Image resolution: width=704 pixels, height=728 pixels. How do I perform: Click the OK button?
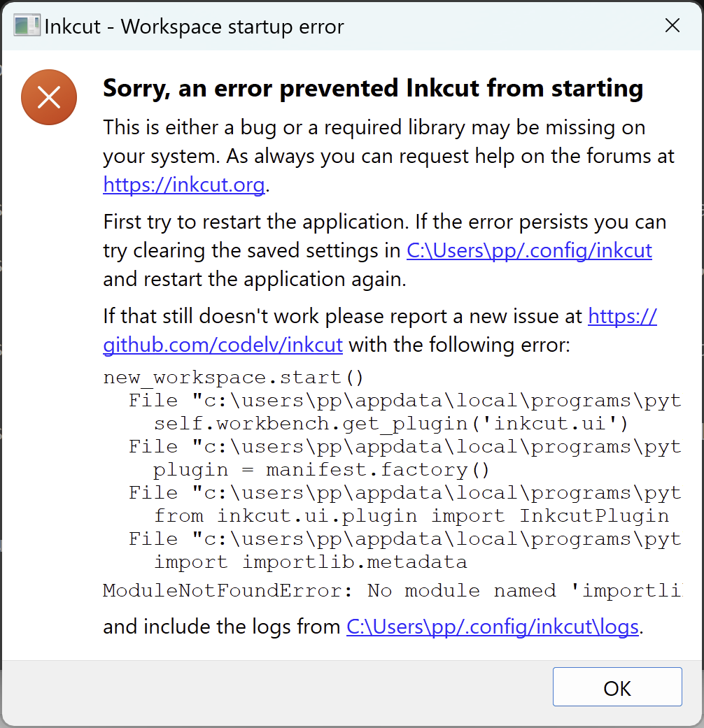pos(617,687)
